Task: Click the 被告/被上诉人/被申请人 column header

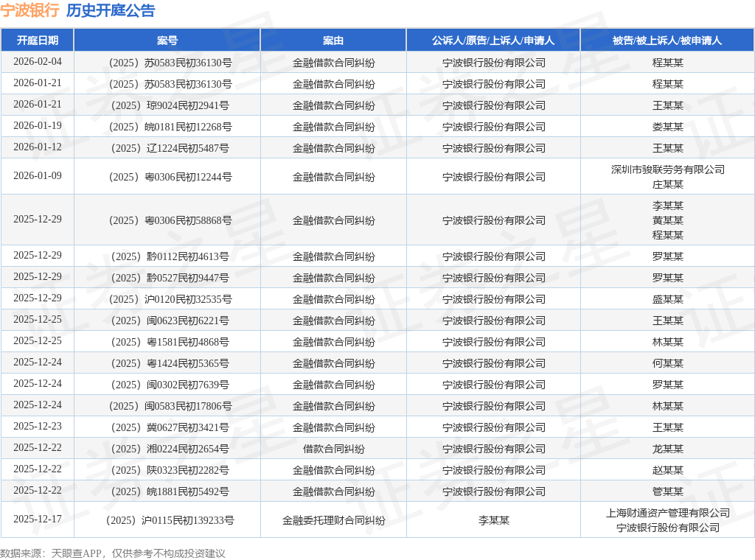Action: click(667, 41)
